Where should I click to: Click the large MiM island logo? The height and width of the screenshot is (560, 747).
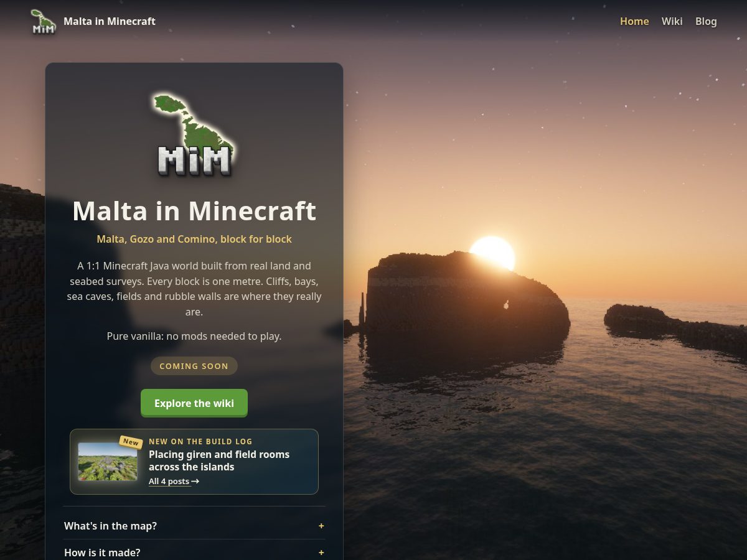pyautogui.click(x=194, y=134)
